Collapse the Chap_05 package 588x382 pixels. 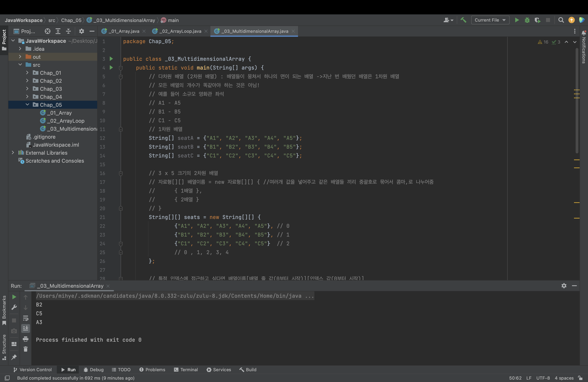27,105
